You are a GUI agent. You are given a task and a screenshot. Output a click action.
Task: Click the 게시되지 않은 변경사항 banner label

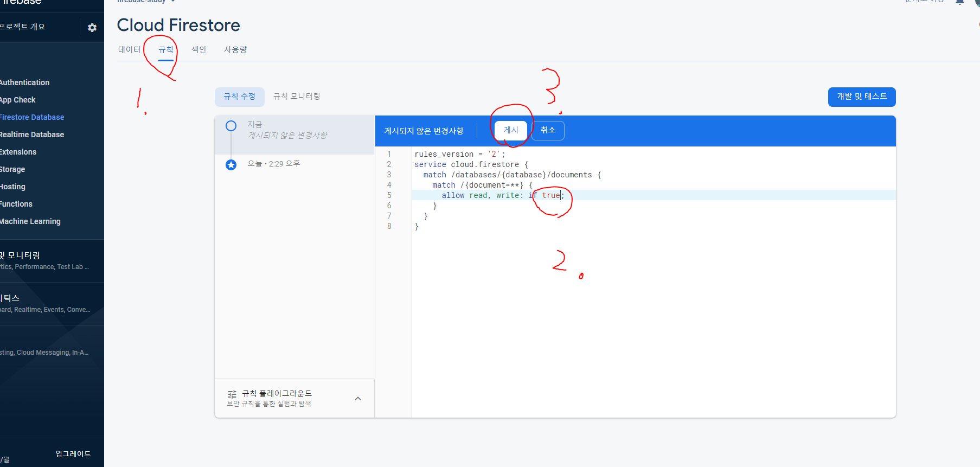[x=424, y=131]
